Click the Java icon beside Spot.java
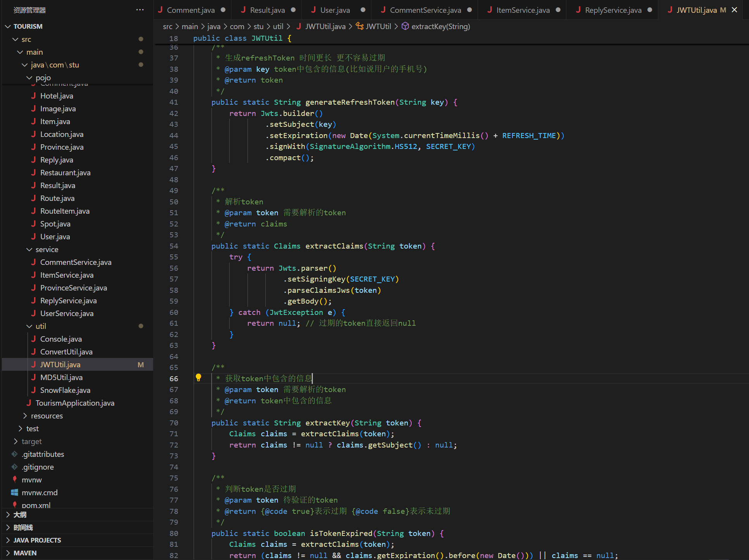Image resolution: width=749 pixels, height=560 pixels. click(x=33, y=224)
